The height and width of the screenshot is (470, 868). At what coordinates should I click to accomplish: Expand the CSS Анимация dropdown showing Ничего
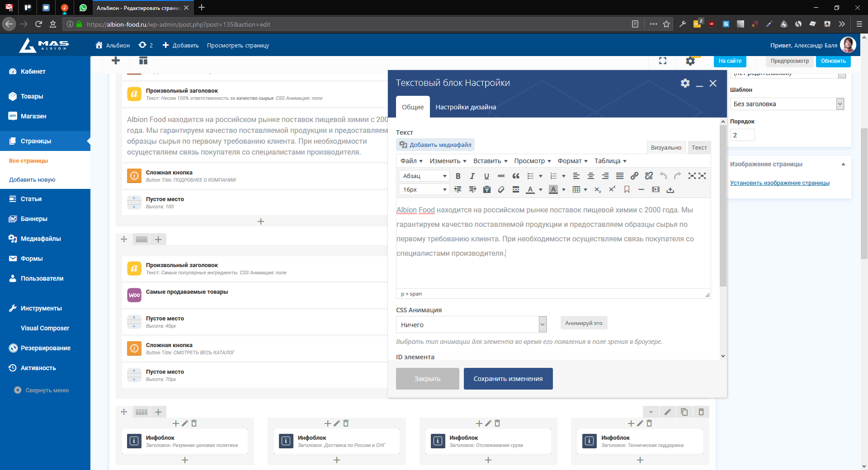(x=471, y=325)
